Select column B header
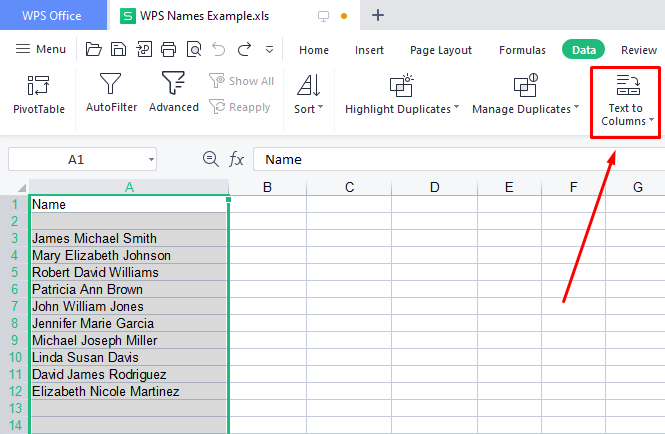 coord(267,187)
